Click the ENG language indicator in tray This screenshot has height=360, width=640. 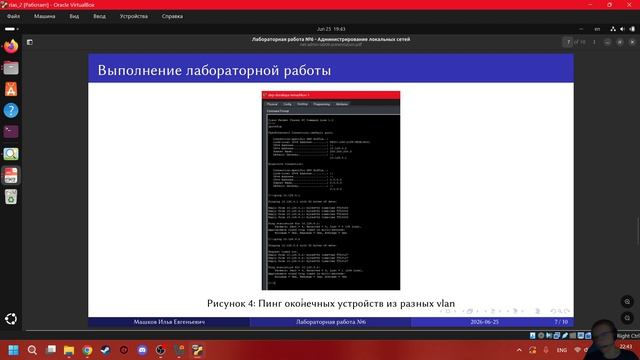[x=562, y=350]
